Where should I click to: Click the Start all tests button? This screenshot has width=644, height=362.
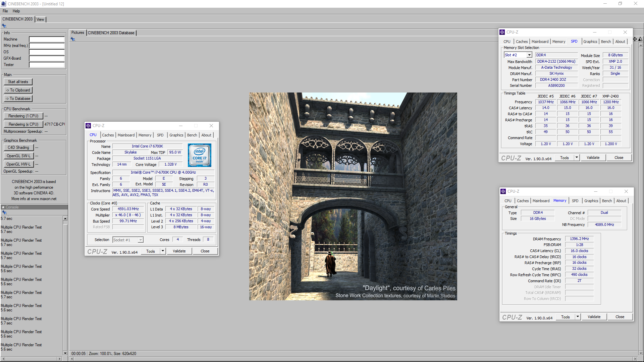(x=18, y=82)
